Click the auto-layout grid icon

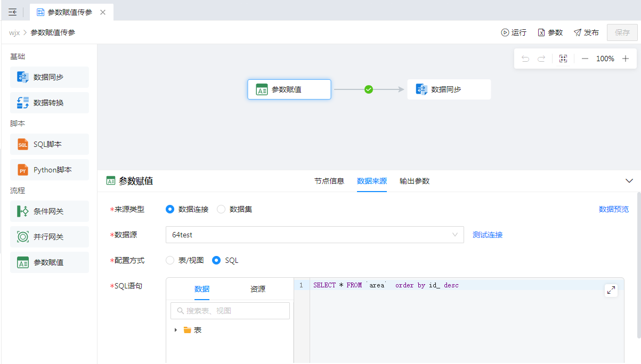coord(563,59)
